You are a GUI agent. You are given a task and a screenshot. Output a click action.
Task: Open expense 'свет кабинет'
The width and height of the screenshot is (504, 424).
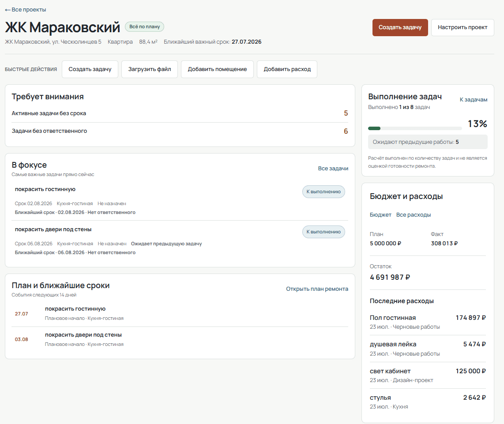(x=428, y=375)
